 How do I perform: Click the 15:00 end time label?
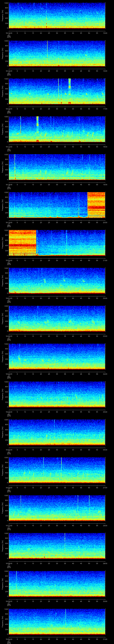tap(105, 33)
